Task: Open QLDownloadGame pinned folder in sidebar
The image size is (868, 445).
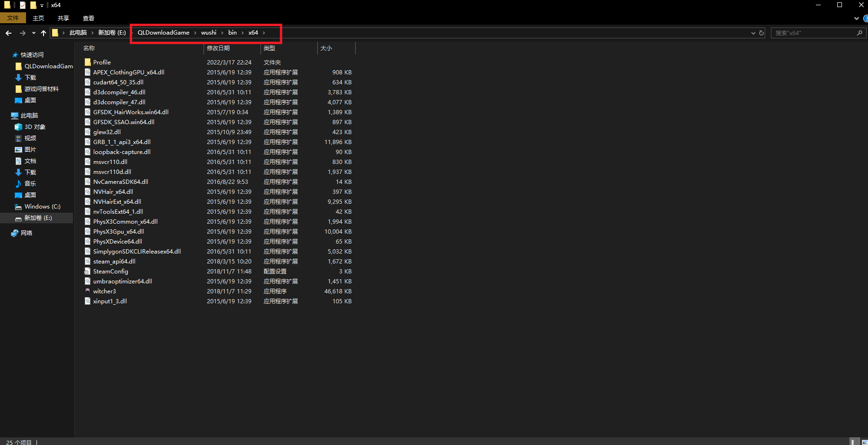Action: click(x=49, y=66)
